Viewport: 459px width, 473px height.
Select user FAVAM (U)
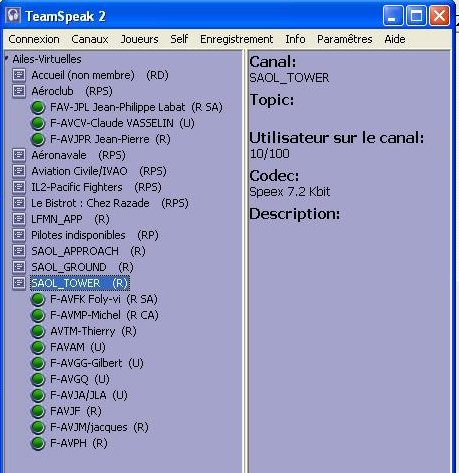pyautogui.click(x=78, y=347)
